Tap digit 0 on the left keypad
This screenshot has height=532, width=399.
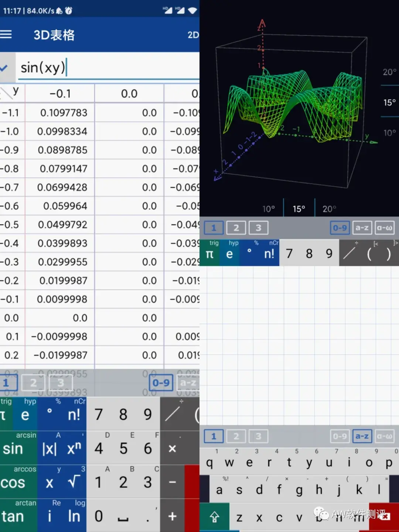click(99, 515)
